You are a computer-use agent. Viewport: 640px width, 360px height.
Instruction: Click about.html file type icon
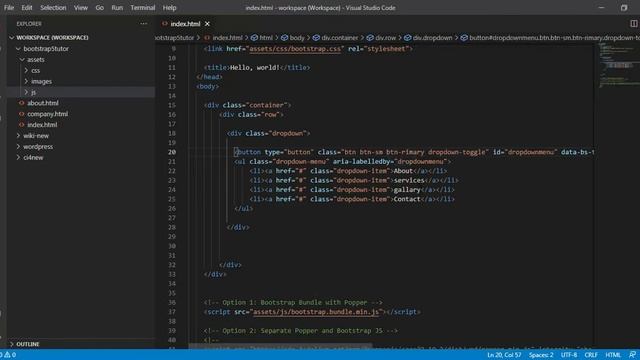pyautogui.click(x=22, y=103)
